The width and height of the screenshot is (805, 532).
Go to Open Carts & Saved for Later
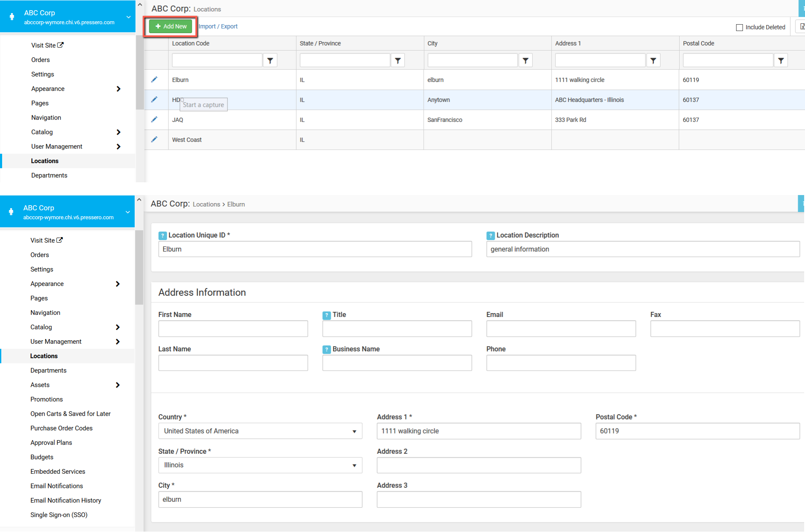[x=71, y=414]
